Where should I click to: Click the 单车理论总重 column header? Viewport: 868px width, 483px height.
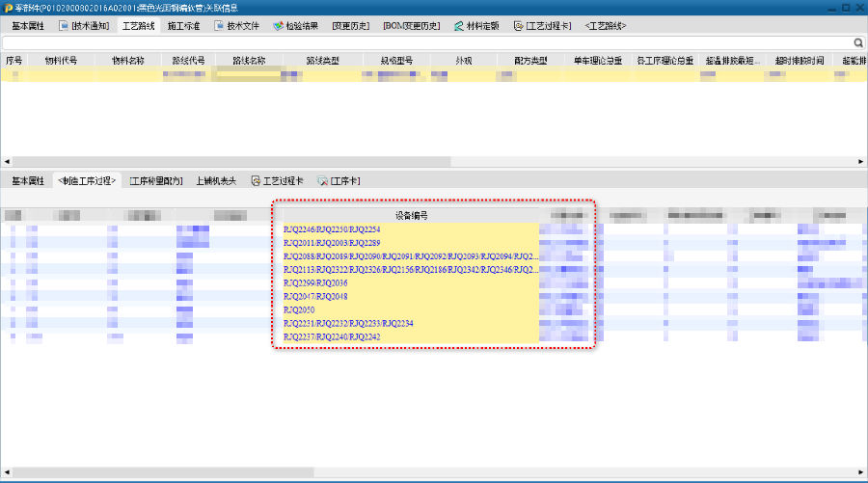pos(598,61)
